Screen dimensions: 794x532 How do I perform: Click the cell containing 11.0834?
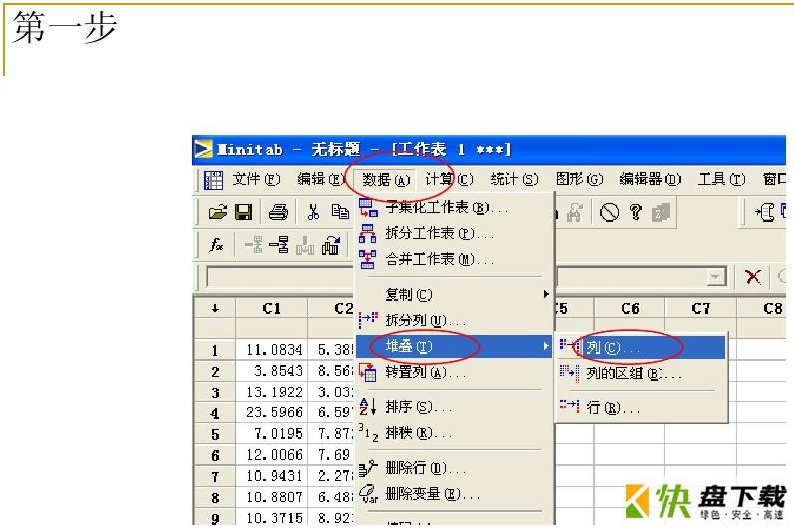click(271, 350)
